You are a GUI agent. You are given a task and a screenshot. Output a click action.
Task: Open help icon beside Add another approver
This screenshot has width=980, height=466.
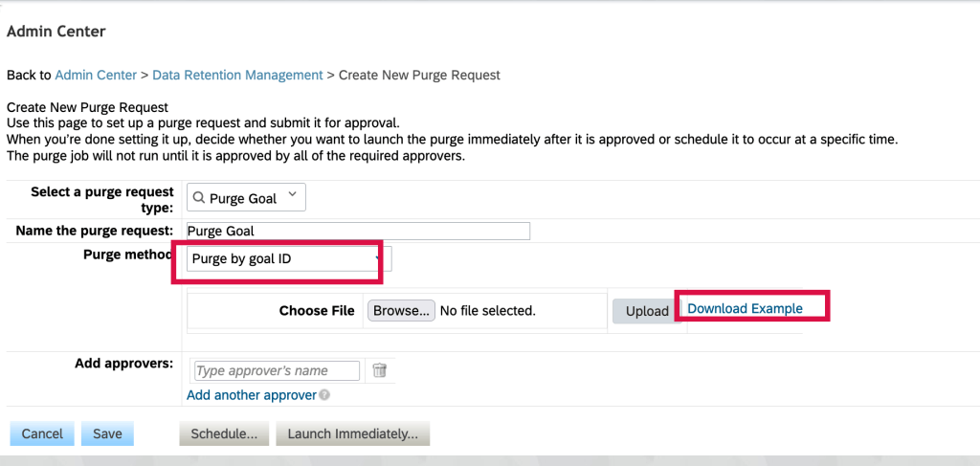tap(324, 395)
